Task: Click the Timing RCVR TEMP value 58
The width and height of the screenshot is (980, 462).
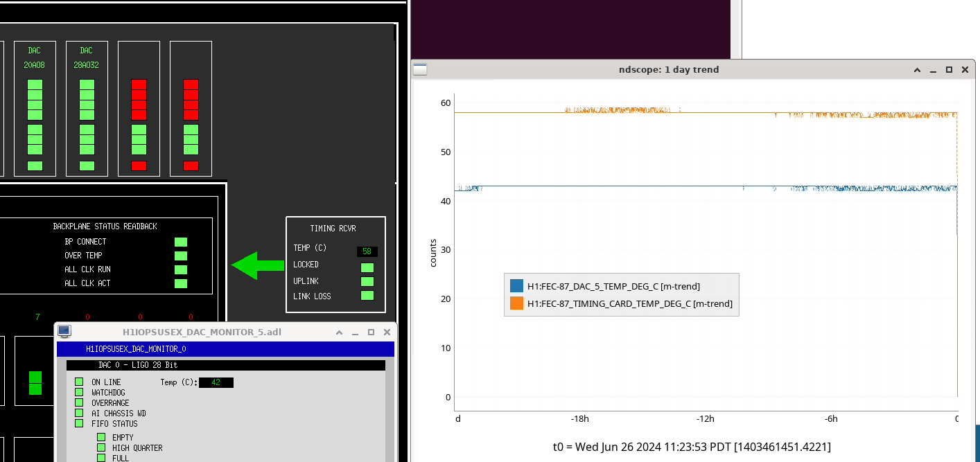Action: tap(367, 251)
